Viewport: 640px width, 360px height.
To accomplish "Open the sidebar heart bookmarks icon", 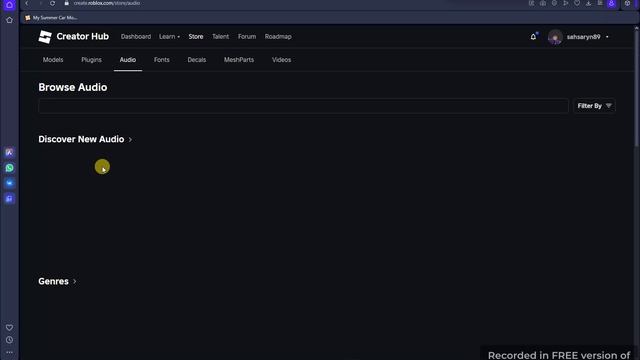I will point(9,328).
